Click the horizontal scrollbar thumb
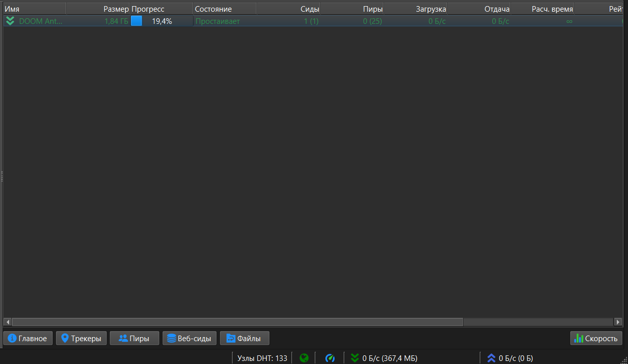Screen dimensions: 628x364 point(237,322)
